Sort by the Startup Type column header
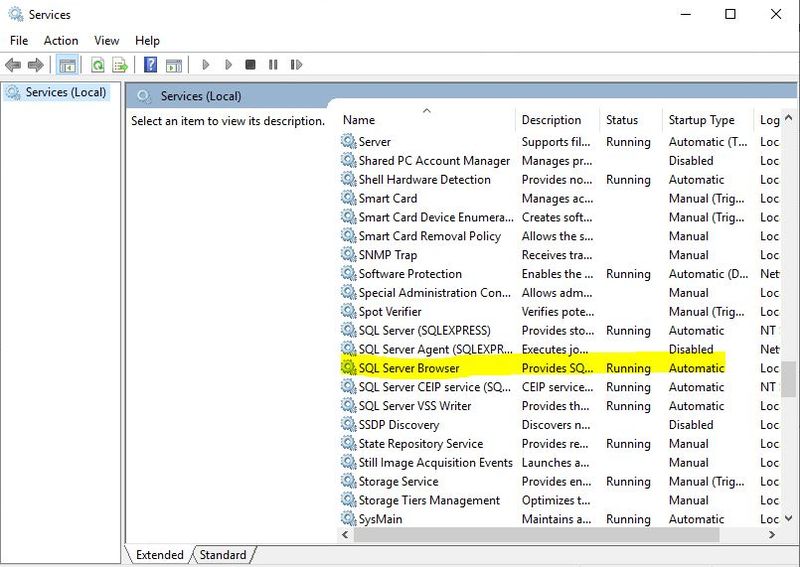This screenshot has width=800, height=567. point(708,120)
